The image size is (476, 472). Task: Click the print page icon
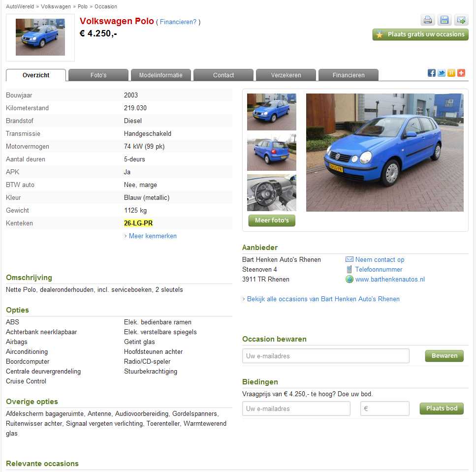(427, 20)
